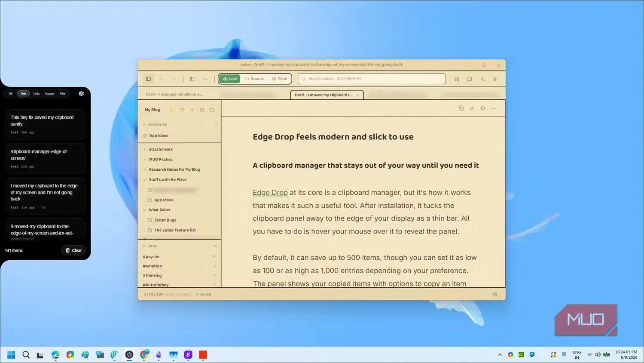Screen dimensions: 644x363
Task: Follow the Edge Drop hyperlink
Action: pyautogui.click(x=270, y=193)
